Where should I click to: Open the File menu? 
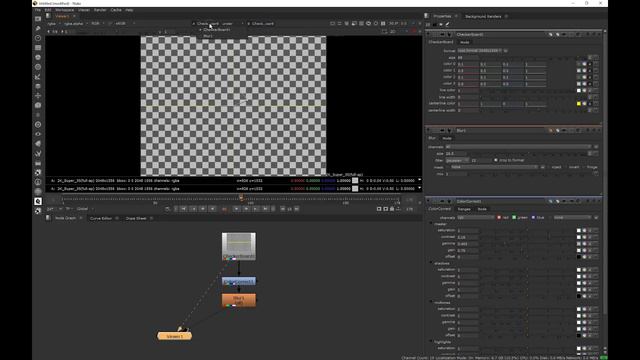pos(38,10)
